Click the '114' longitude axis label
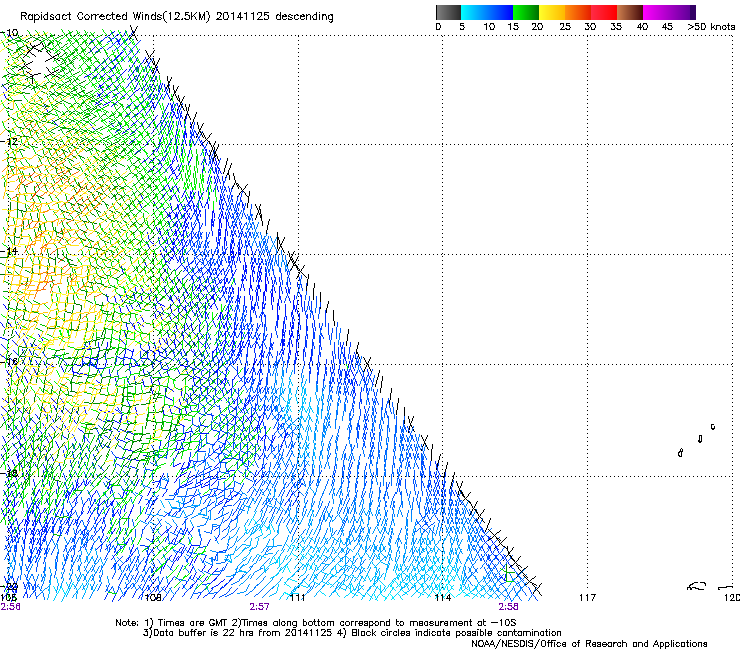740x650 pixels. click(443, 598)
